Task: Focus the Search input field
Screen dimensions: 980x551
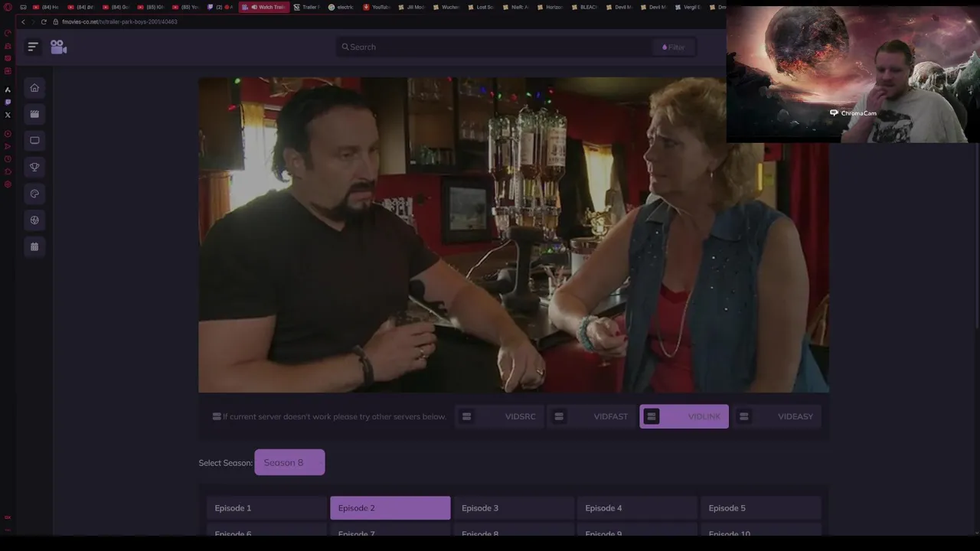Action: (x=494, y=47)
